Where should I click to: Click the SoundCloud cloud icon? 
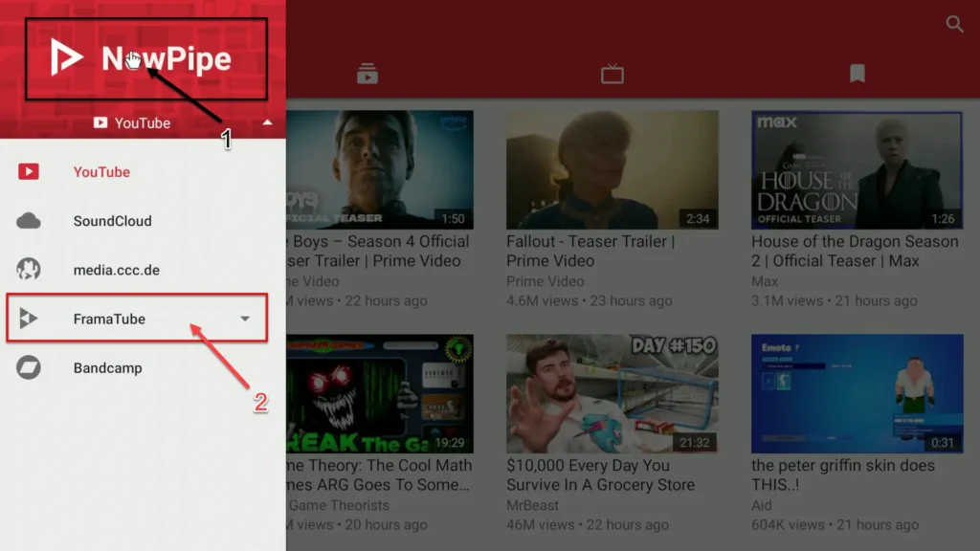[29, 221]
